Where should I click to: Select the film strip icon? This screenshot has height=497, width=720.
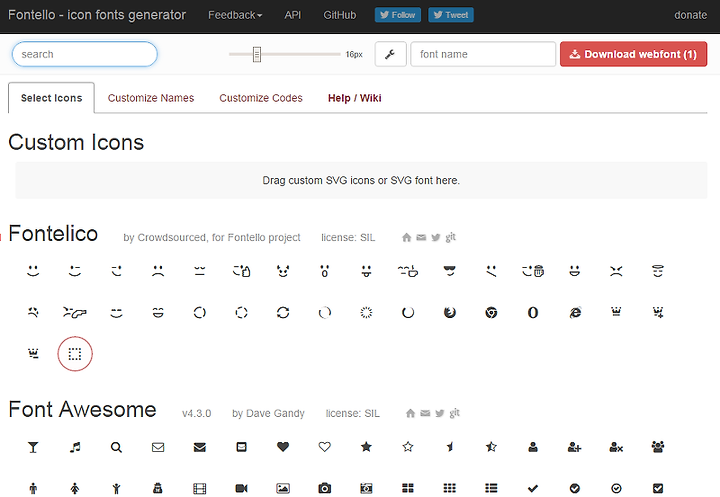tap(200, 488)
